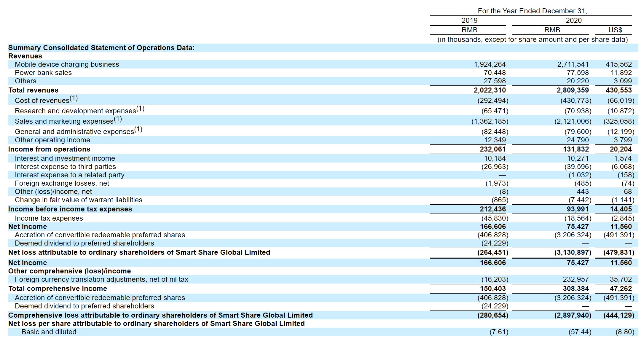Click 2019 mobile device charging value 1,924,264
The width and height of the screenshot is (644, 344).
[x=490, y=64]
